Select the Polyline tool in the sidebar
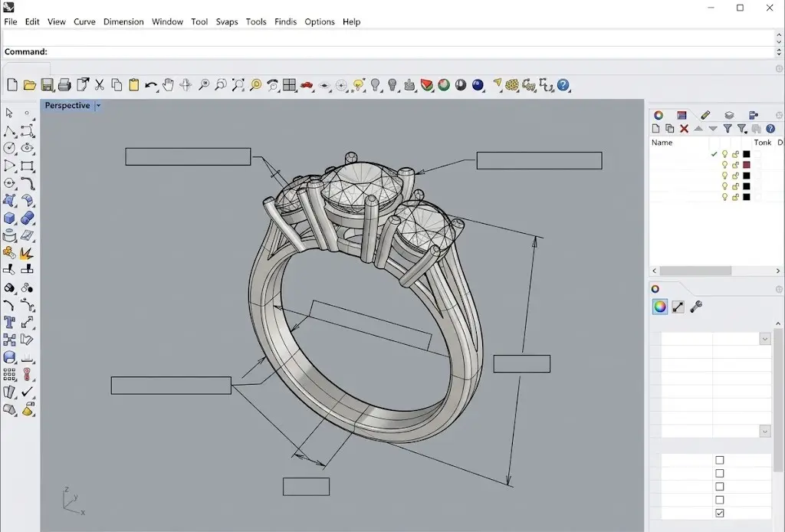785x532 pixels. click(x=9, y=131)
